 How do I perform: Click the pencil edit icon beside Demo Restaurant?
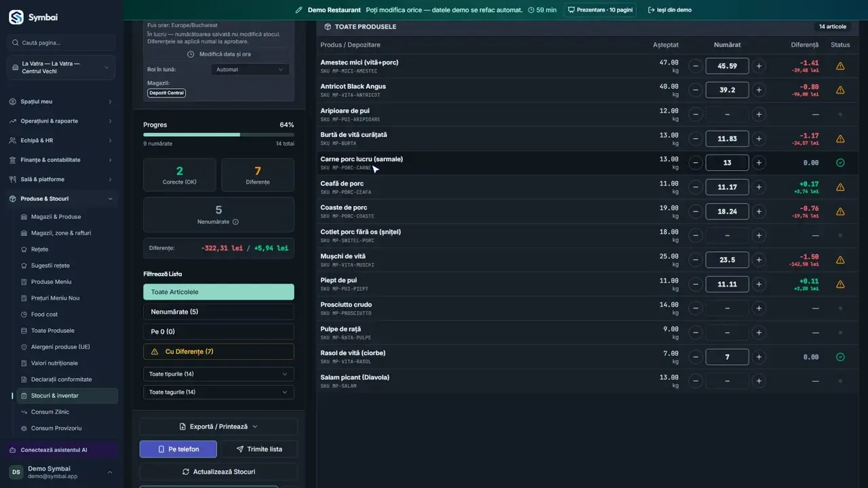pyautogui.click(x=299, y=10)
